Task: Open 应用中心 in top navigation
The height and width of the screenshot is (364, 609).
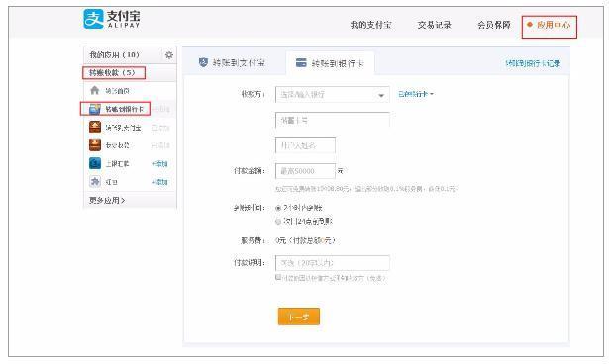Action: point(554,25)
